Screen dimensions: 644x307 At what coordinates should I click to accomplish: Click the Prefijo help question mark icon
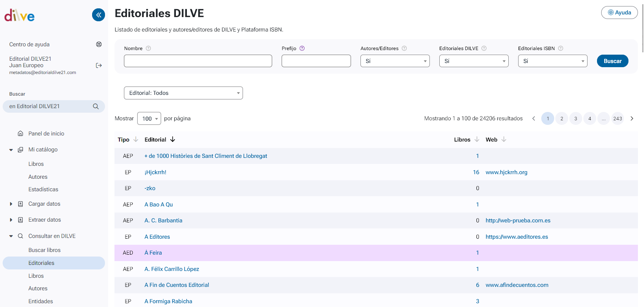pos(302,48)
